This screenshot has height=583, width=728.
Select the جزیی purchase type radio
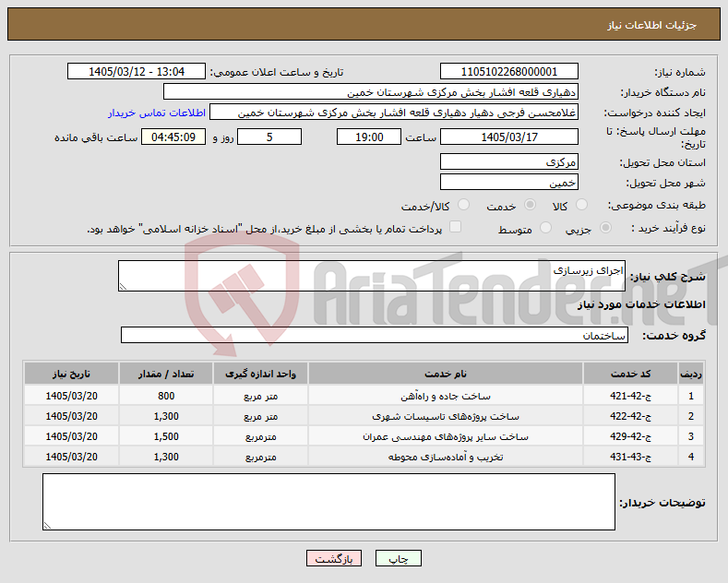(605, 228)
